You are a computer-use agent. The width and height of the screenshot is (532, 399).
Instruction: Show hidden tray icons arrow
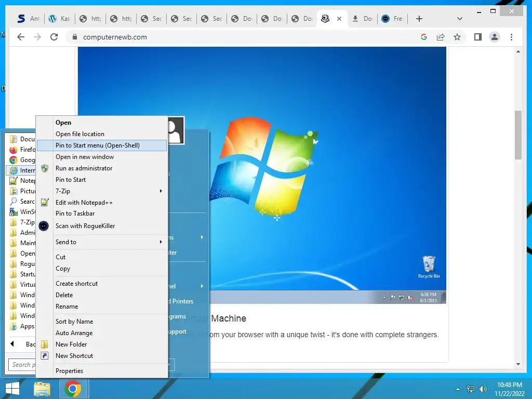click(458, 389)
